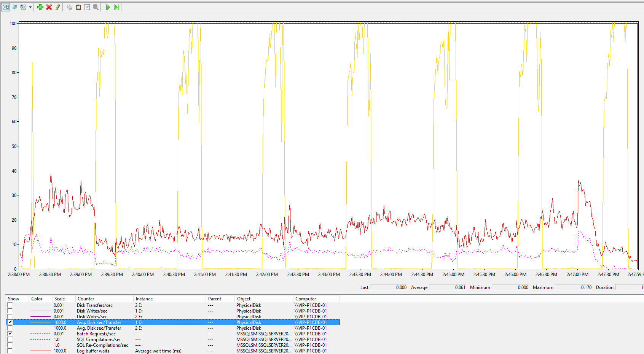Click the dashed magenta line for Batch Requests/sec
Image resolution: width=644 pixels, height=354 pixels.
coord(40,334)
